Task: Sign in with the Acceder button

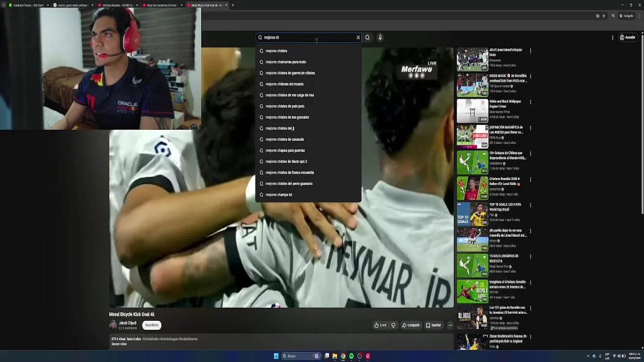Action: point(627,37)
